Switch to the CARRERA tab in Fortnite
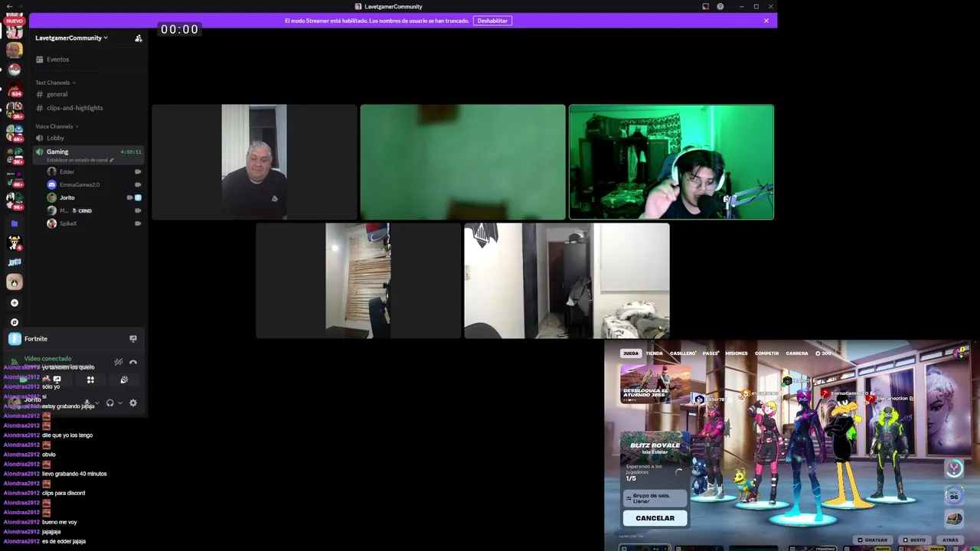This screenshot has height=551, width=980. click(797, 354)
